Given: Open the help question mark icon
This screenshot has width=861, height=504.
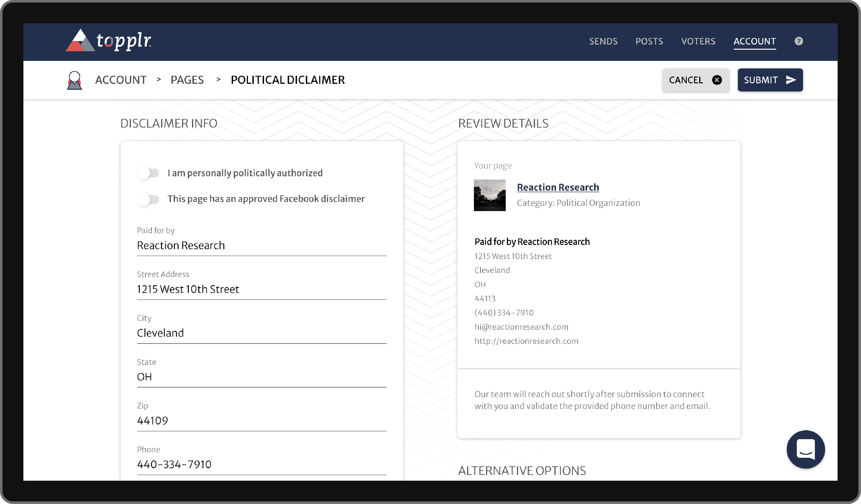Looking at the screenshot, I should (x=799, y=41).
